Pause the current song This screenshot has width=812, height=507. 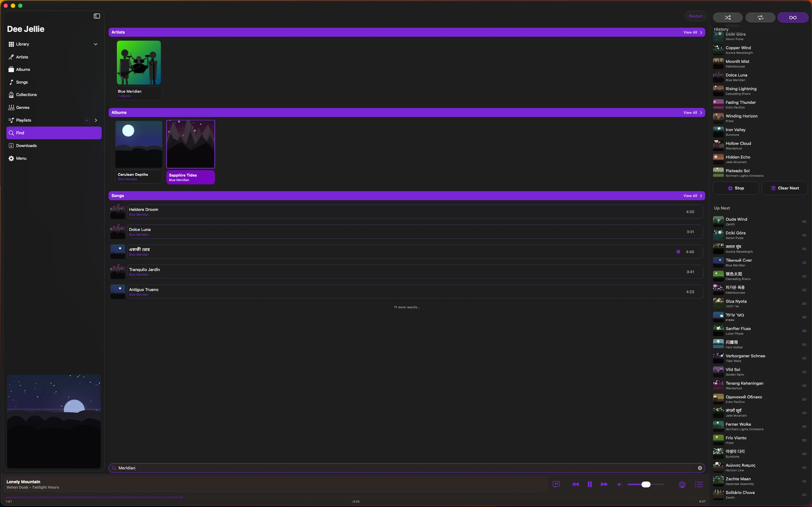[x=590, y=484]
